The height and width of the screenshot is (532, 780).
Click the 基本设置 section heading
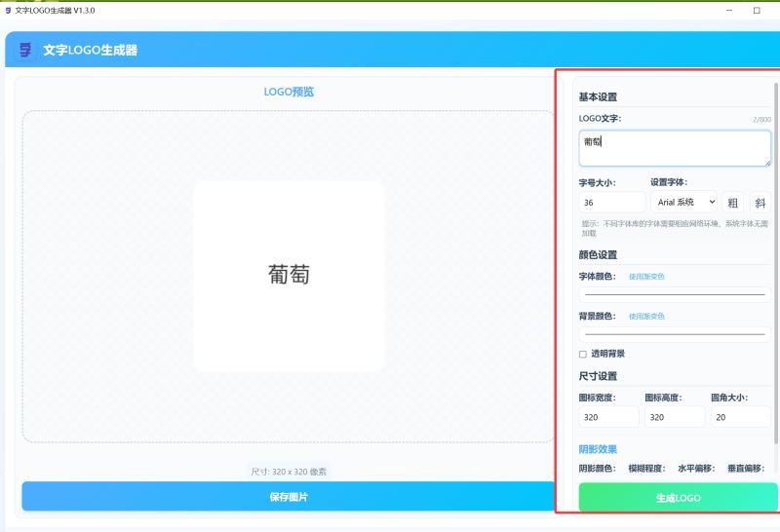tap(598, 97)
